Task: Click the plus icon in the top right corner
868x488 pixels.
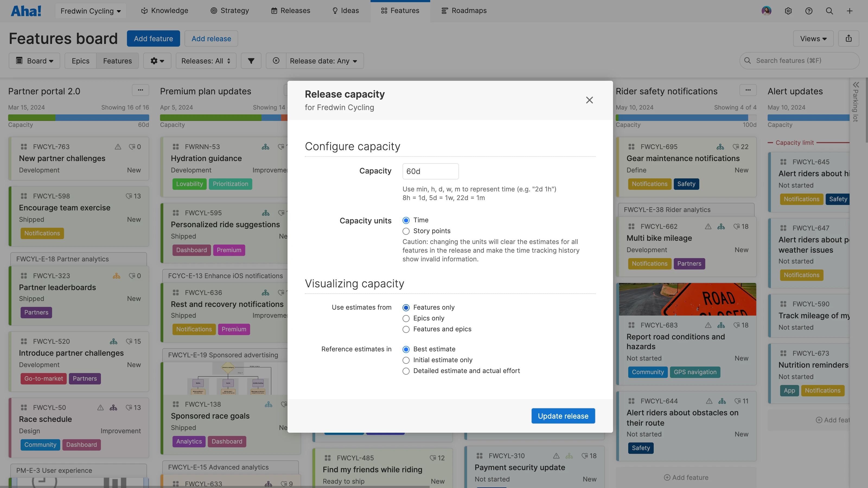Action: (850, 11)
